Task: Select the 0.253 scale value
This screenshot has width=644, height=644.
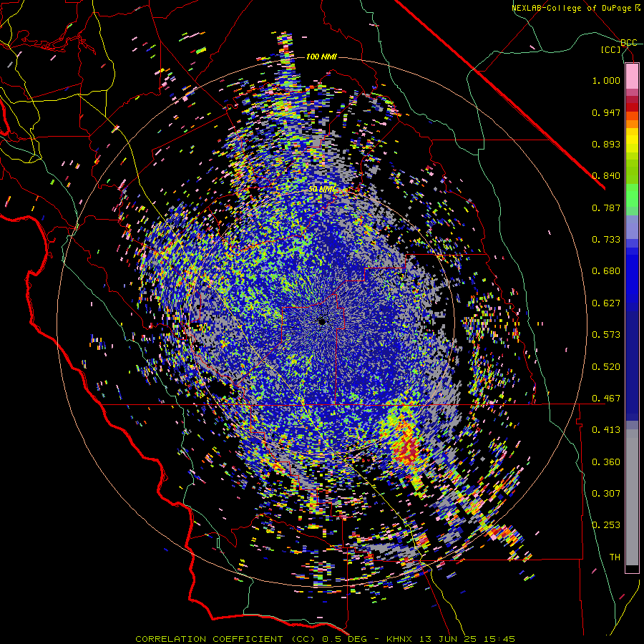Action: (606, 525)
